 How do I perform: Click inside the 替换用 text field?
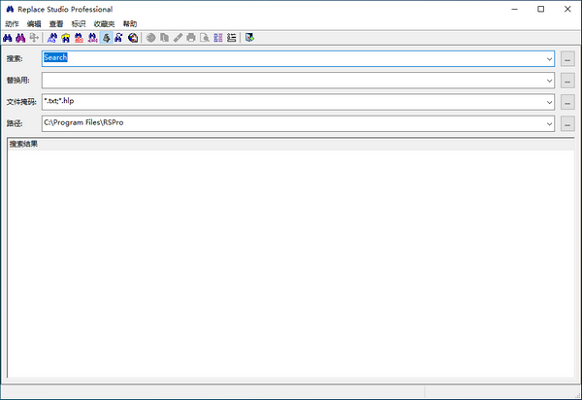point(293,81)
